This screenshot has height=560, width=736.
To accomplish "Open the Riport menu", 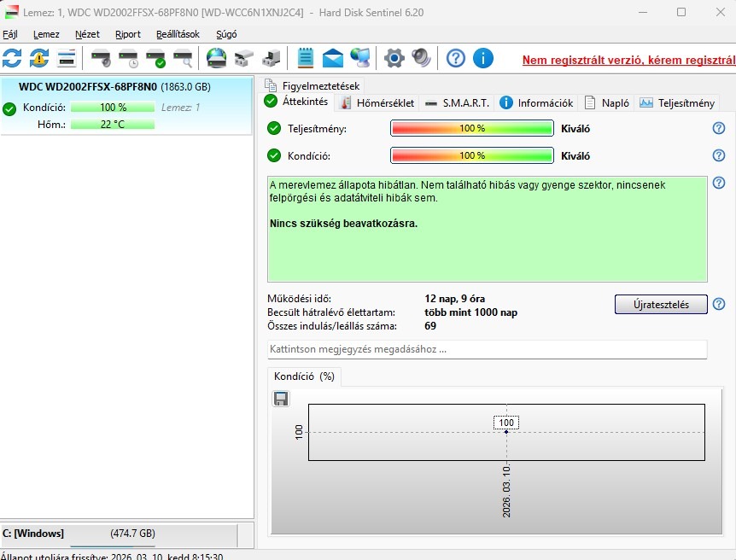I will click(128, 34).
